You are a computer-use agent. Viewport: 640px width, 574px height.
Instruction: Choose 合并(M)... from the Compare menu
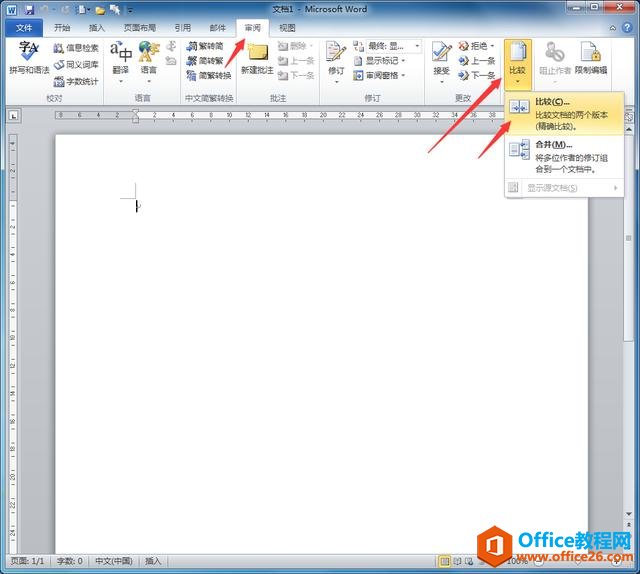point(564,157)
